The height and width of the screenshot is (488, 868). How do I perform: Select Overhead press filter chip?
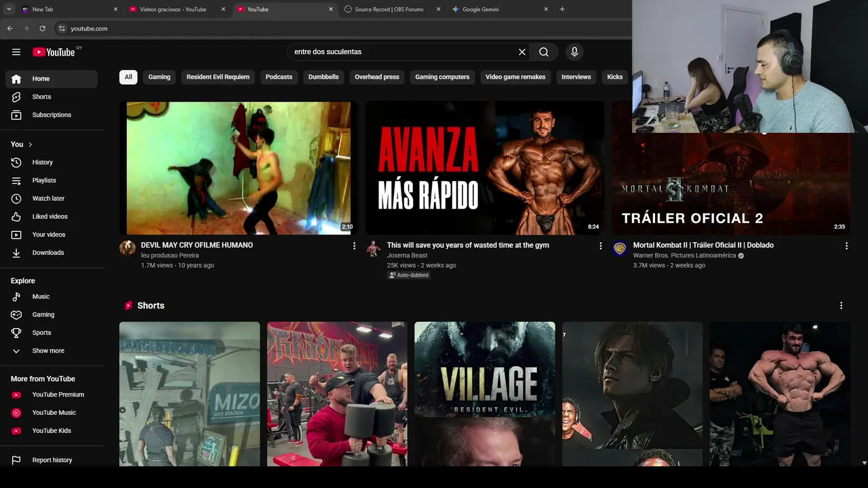click(x=377, y=77)
